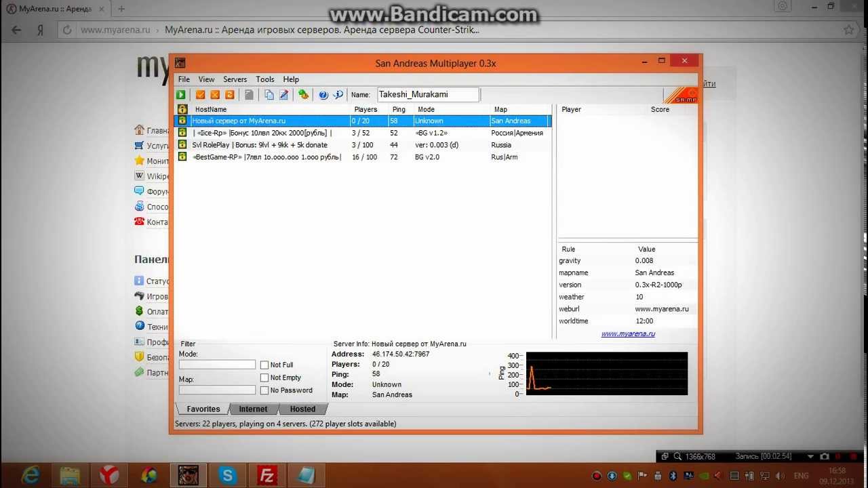This screenshot has width=868, height=488.
Task: Click the ping history graph
Action: [606, 373]
